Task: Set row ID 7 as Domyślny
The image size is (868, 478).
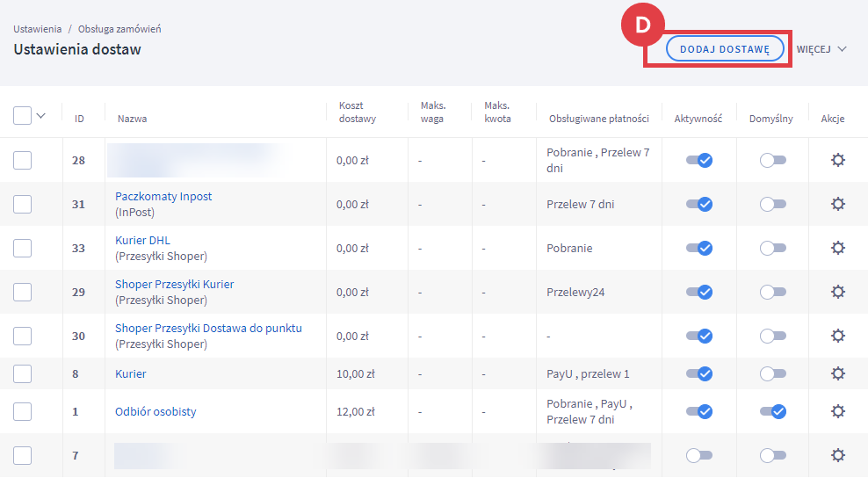Action: click(773, 455)
